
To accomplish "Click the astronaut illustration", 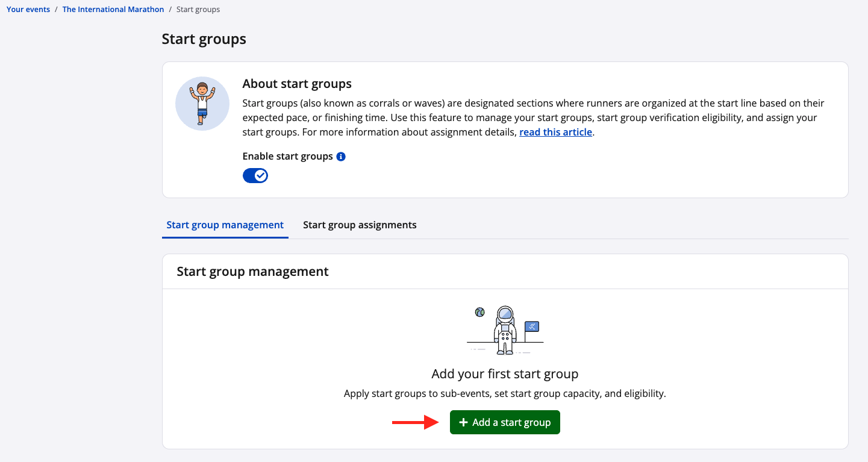I will [x=505, y=330].
